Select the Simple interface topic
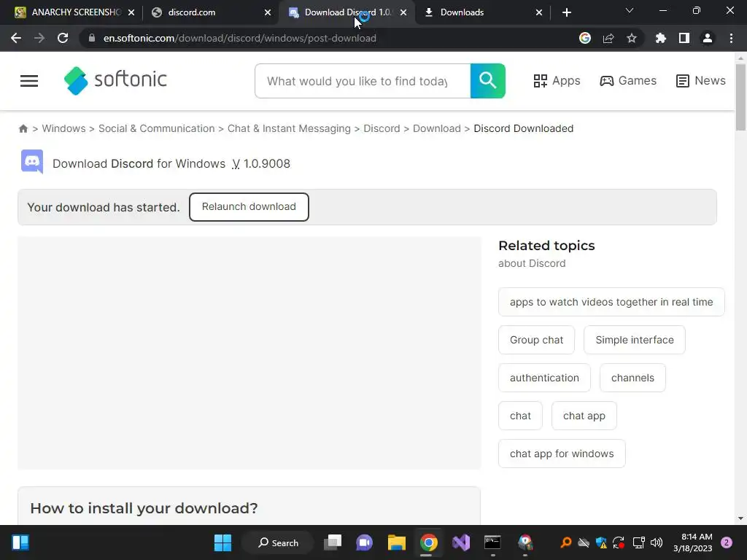The image size is (747, 560). coord(635,340)
